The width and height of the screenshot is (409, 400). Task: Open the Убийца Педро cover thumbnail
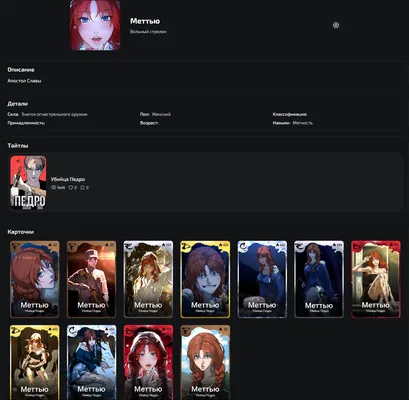tap(28, 183)
